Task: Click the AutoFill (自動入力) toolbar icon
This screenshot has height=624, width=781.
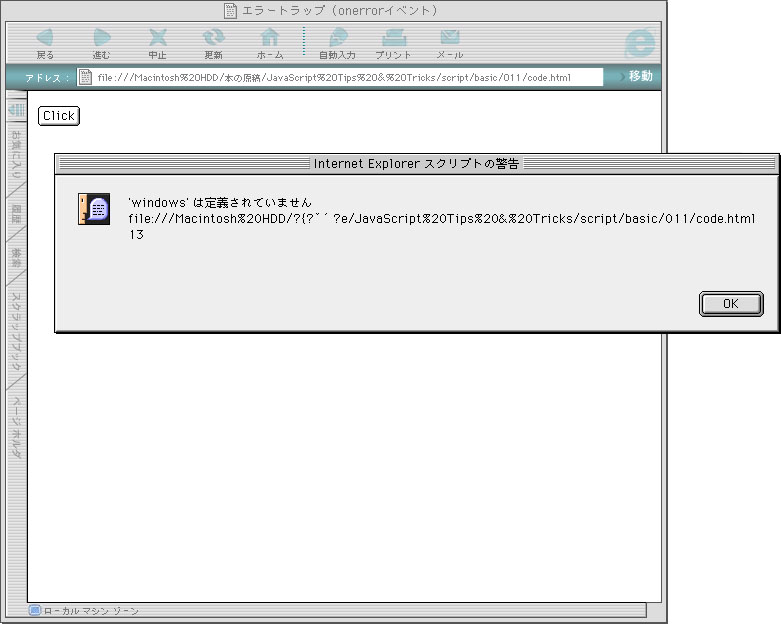Action: (x=338, y=38)
